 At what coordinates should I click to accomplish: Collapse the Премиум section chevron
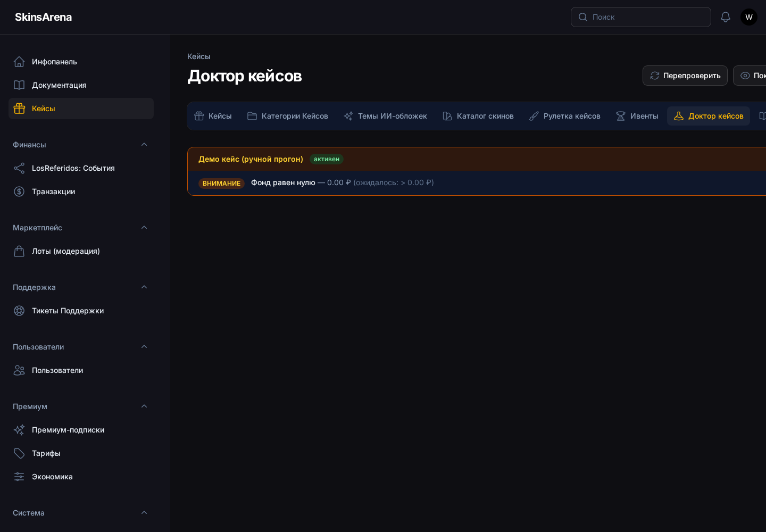(144, 406)
